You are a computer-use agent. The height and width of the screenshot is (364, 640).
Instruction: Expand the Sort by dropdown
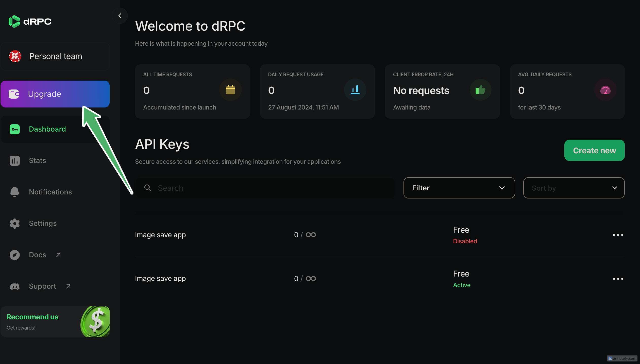(x=574, y=188)
